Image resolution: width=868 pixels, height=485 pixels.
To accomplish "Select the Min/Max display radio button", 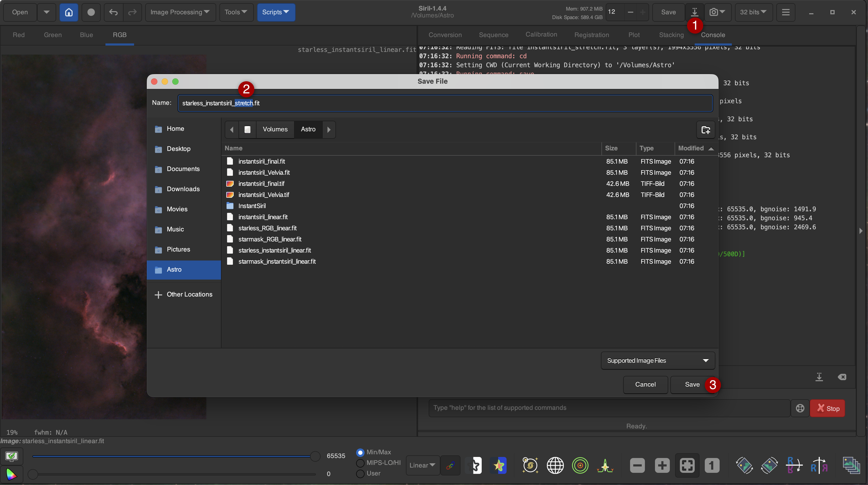I will [360, 452].
